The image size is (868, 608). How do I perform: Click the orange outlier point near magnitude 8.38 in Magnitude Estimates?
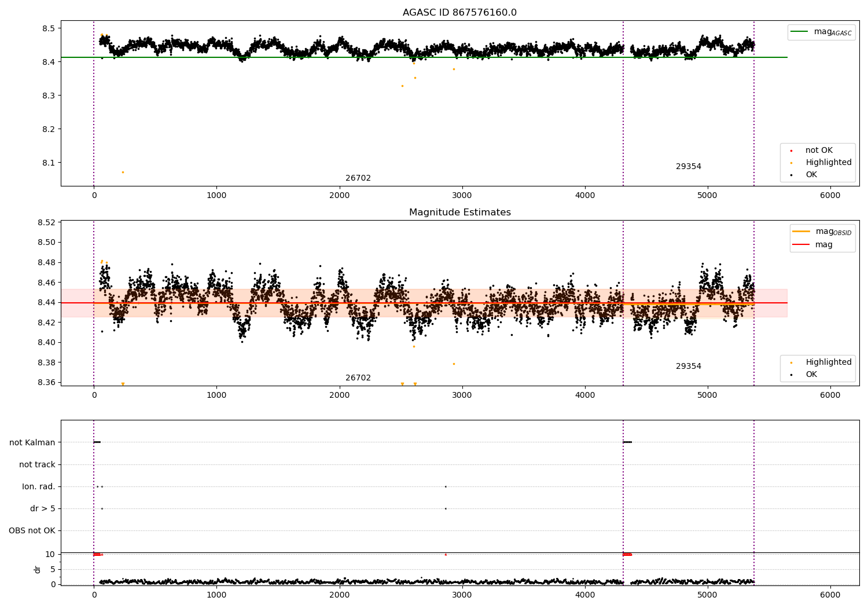pyautogui.click(x=454, y=364)
